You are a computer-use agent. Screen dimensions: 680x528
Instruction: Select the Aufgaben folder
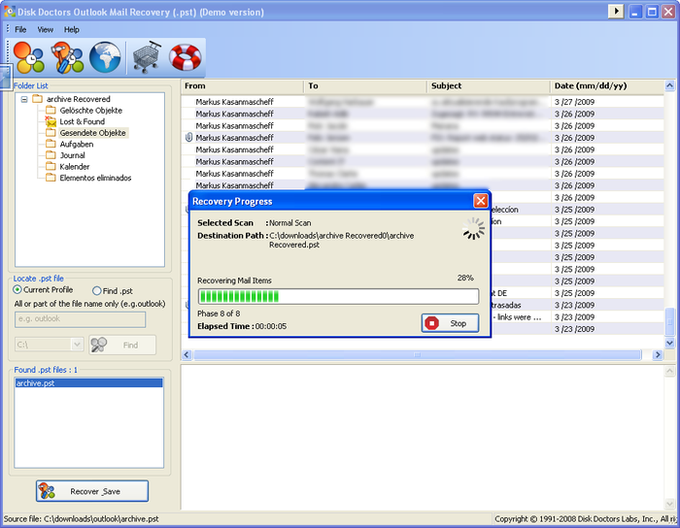tap(76, 144)
